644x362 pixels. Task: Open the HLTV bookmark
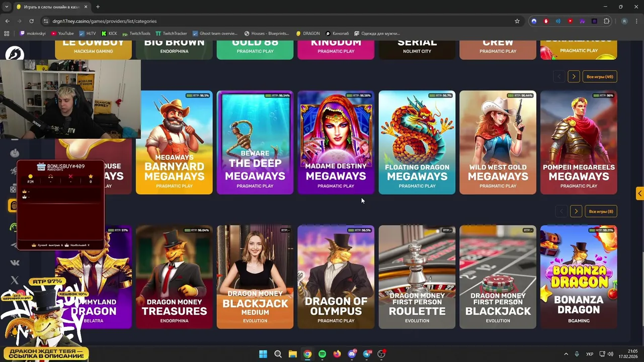pyautogui.click(x=87, y=34)
